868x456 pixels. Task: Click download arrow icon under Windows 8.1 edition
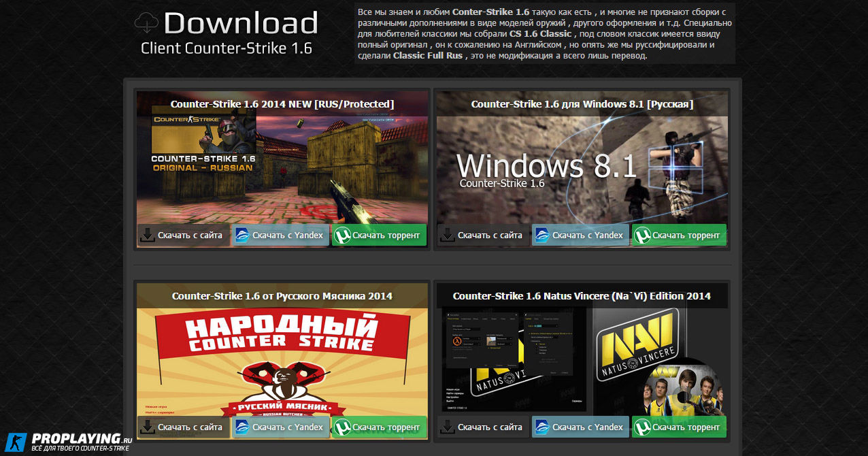(448, 235)
